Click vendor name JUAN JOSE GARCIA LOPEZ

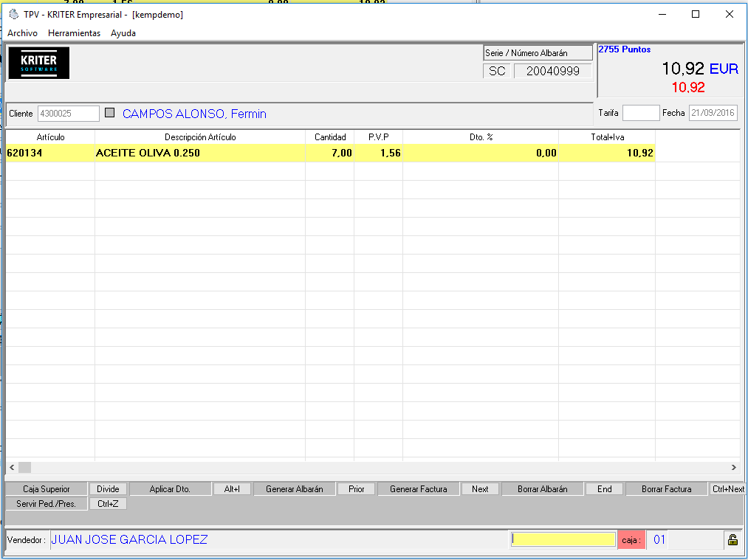pos(129,539)
